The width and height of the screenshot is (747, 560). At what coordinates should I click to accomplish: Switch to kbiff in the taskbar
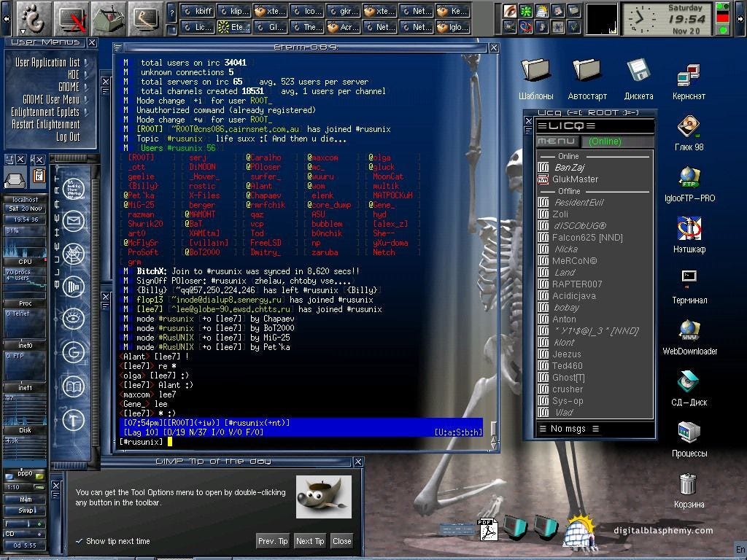click(198, 11)
